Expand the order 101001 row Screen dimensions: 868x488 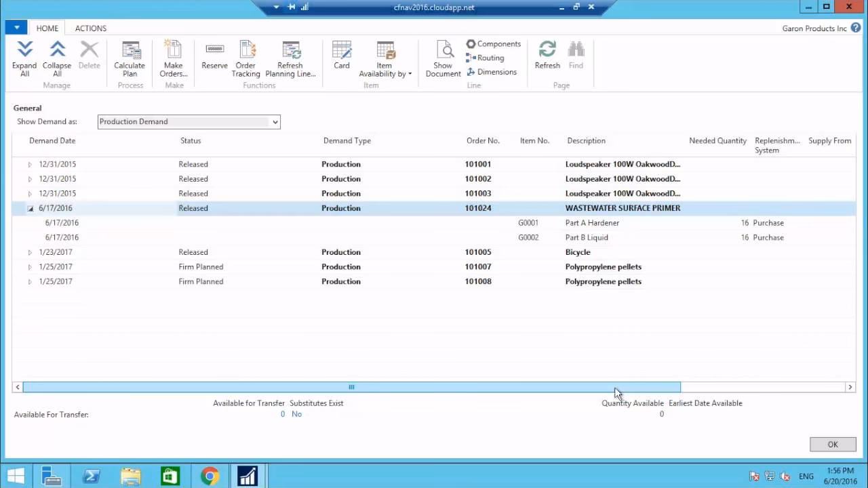(x=29, y=164)
